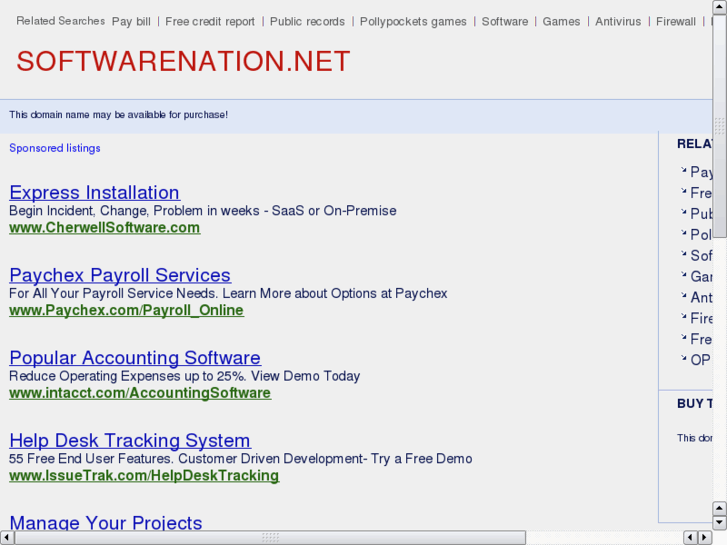The image size is (727, 545).
Task: Open the Express Installation ad
Action: coord(95,192)
